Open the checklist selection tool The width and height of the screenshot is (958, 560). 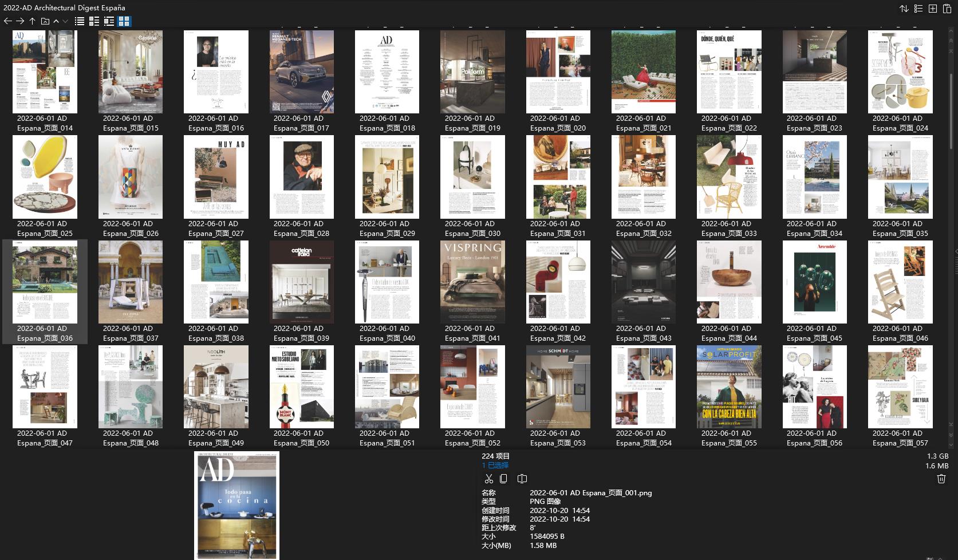click(x=917, y=9)
